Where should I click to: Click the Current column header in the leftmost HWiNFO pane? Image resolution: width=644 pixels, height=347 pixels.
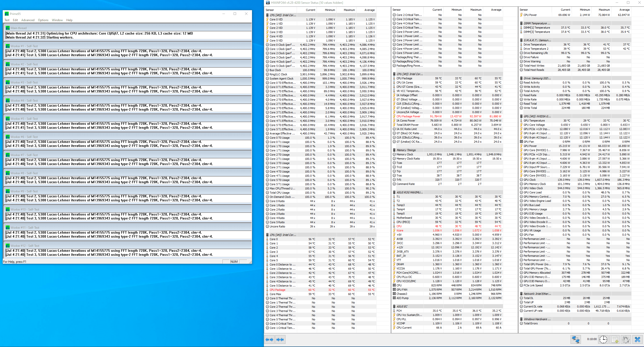307,10
